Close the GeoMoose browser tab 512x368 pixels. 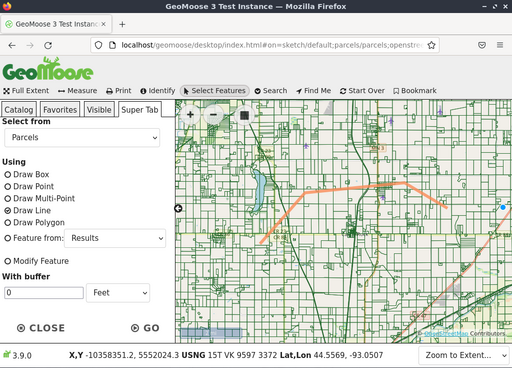pos(104,24)
